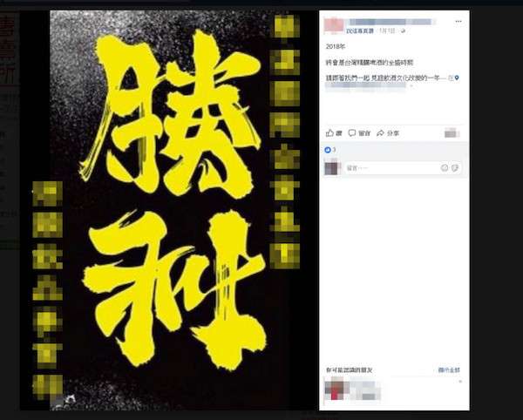
Task: Open the comment-as dropdown next to Share
Action: coord(452,133)
